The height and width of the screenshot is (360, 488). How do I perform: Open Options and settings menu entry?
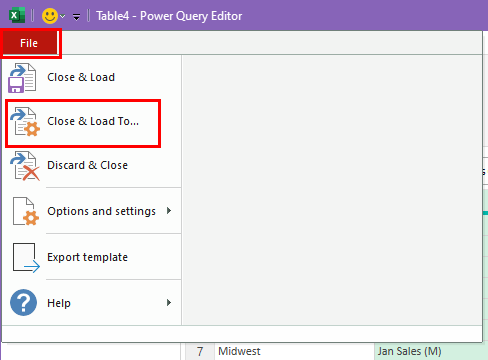point(92,211)
